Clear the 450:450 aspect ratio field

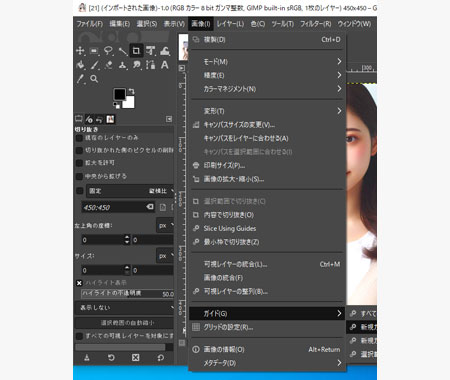[150, 207]
